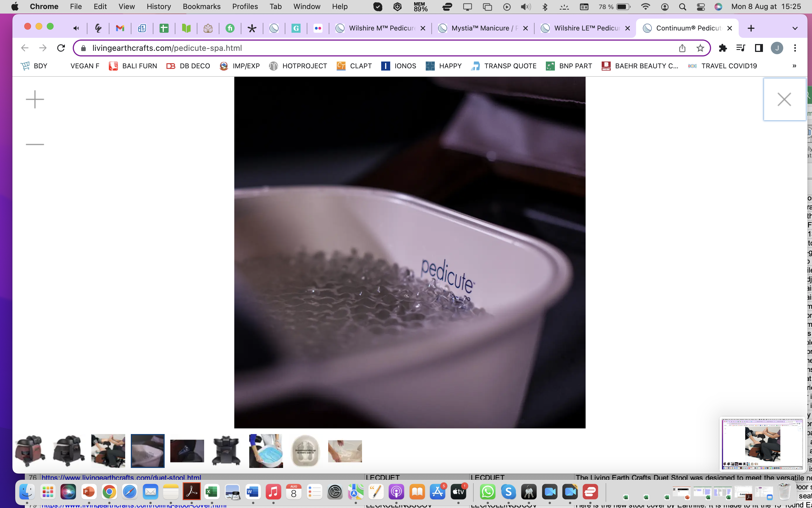Open the pinned teal G tab

tap(295, 28)
